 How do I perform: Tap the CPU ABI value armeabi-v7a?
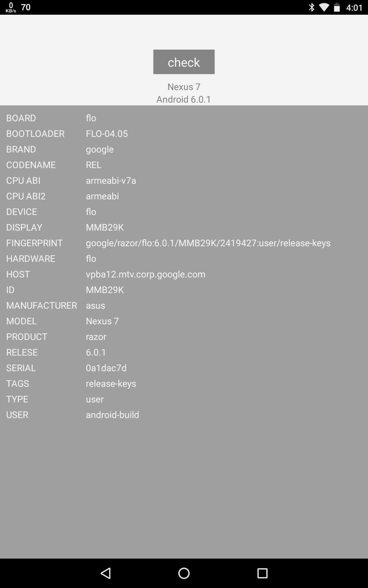click(111, 180)
